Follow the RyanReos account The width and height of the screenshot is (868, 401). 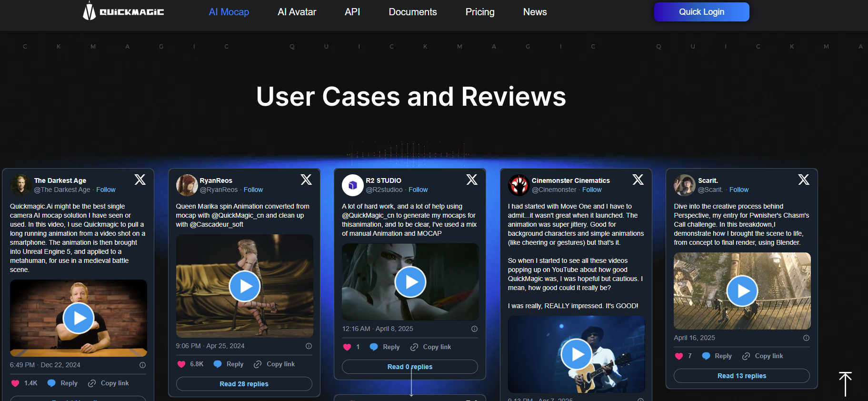tap(253, 190)
